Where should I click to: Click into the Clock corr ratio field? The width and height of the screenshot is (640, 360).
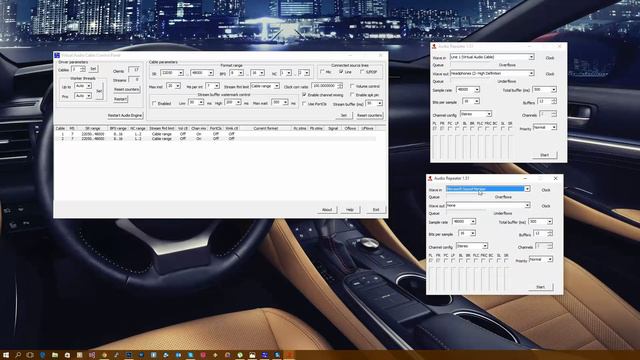coord(327,86)
